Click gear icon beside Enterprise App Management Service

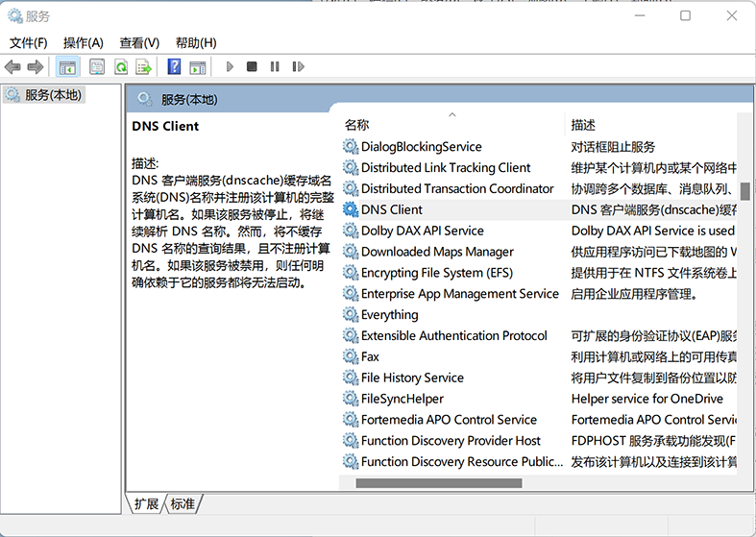[351, 294]
